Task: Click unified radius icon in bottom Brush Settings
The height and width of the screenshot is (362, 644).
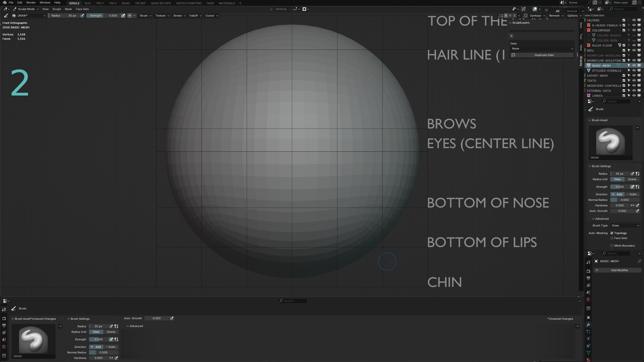Action: (x=116, y=326)
